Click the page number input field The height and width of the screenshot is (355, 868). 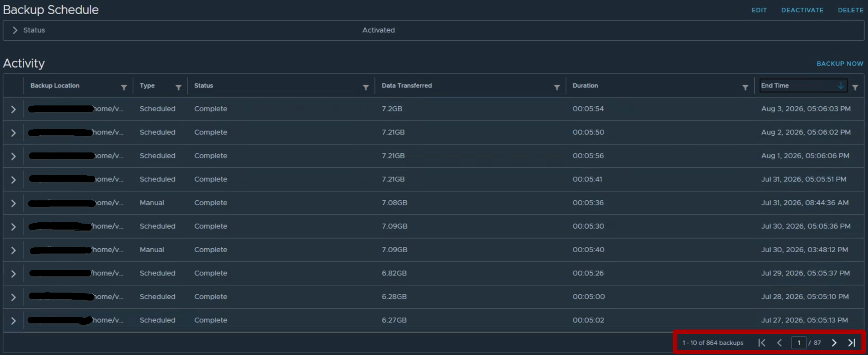(799, 343)
